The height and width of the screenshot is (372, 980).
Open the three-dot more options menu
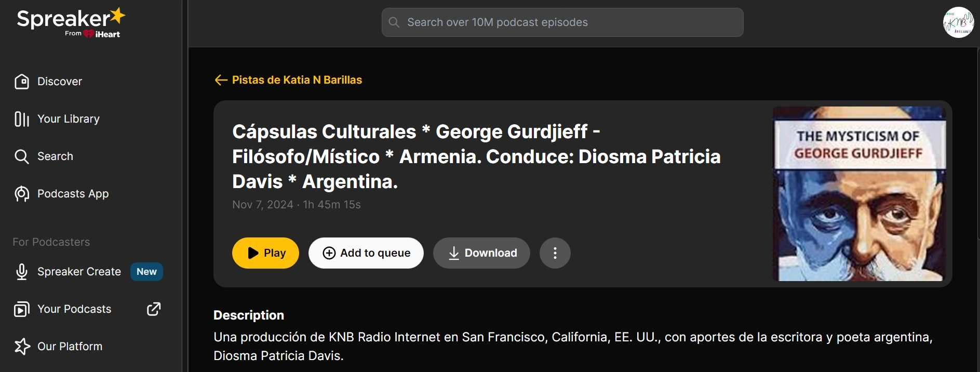pyautogui.click(x=555, y=253)
